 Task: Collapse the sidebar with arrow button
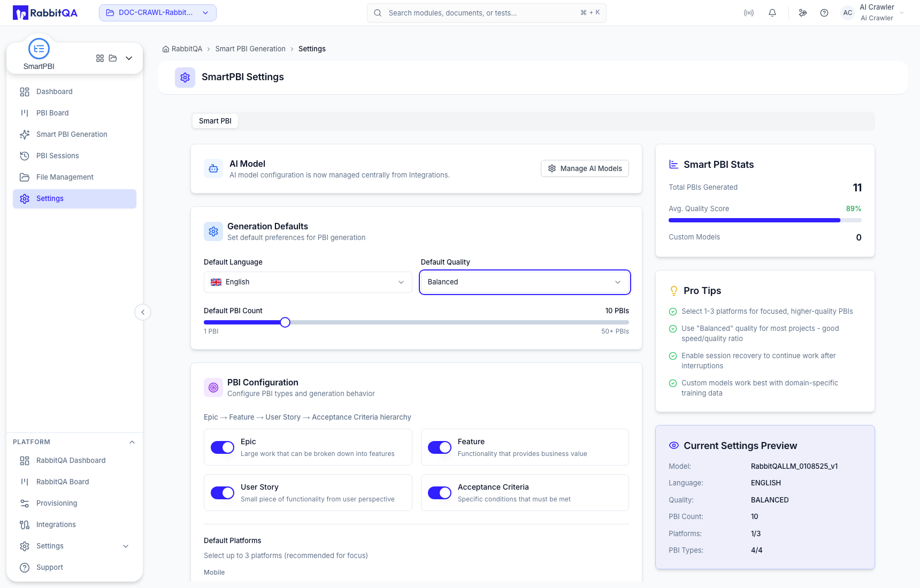(x=143, y=312)
